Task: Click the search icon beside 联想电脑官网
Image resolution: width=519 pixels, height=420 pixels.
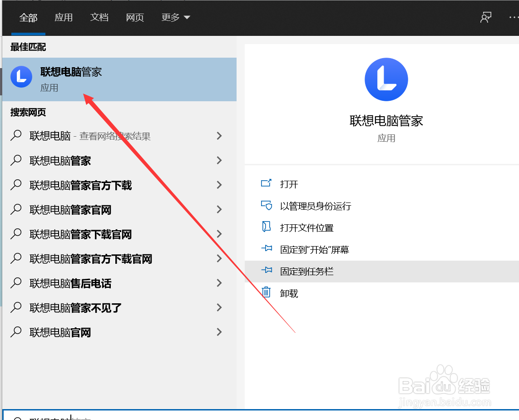Action: point(16,331)
